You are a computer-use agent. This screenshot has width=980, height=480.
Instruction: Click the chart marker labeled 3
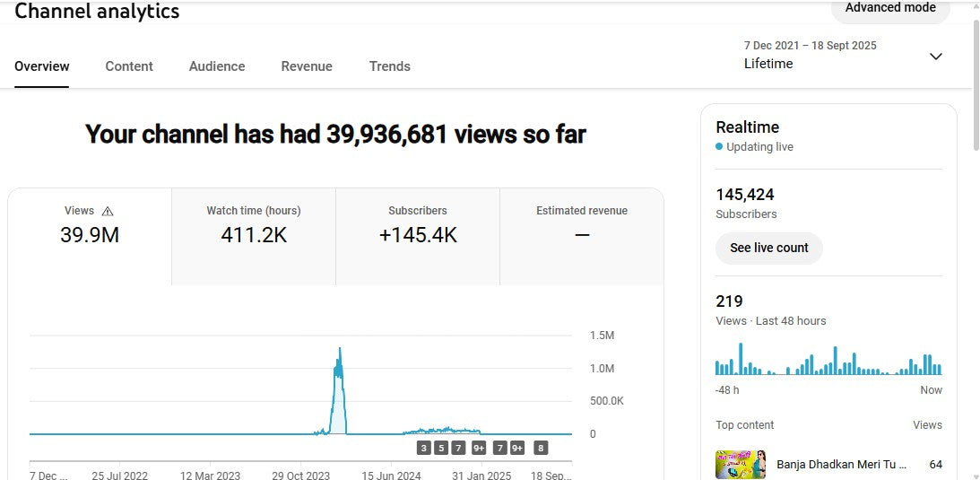pos(424,448)
